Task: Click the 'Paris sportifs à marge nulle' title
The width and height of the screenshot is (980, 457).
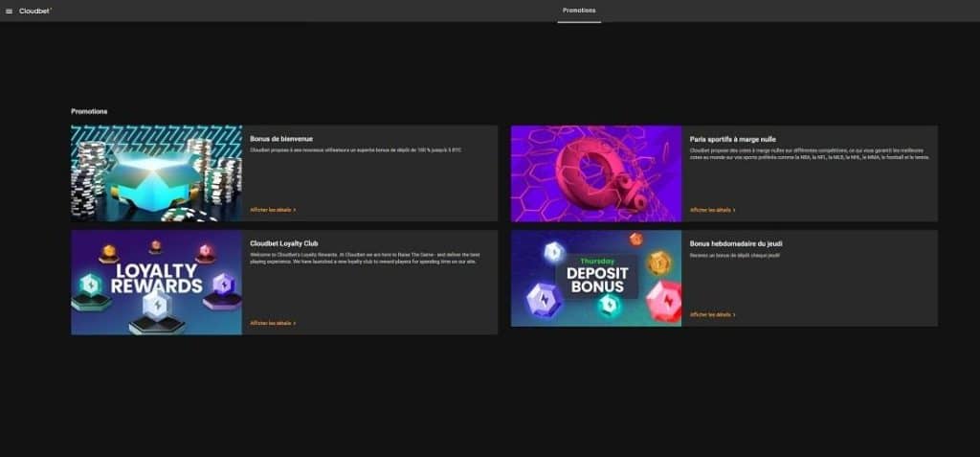Action: (733, 139)
